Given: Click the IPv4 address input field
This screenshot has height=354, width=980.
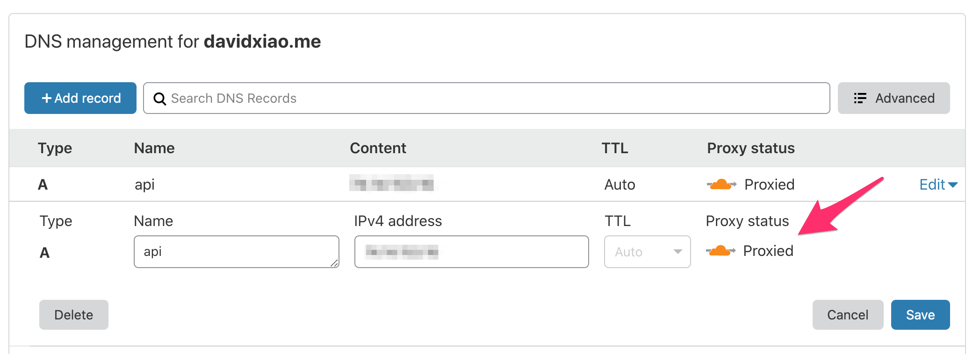Looking at the screenshot, I should click(x=471, y=252).
